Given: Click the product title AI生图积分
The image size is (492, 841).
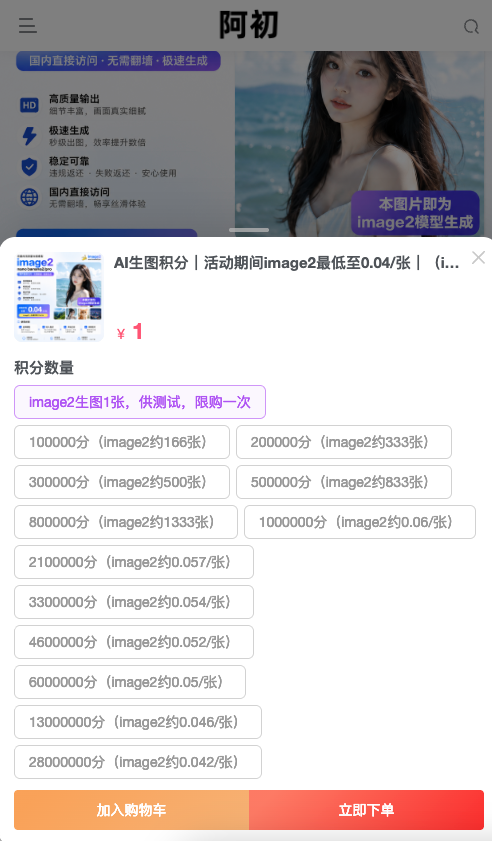Looking at the screenshot, I should click(287, 263).
